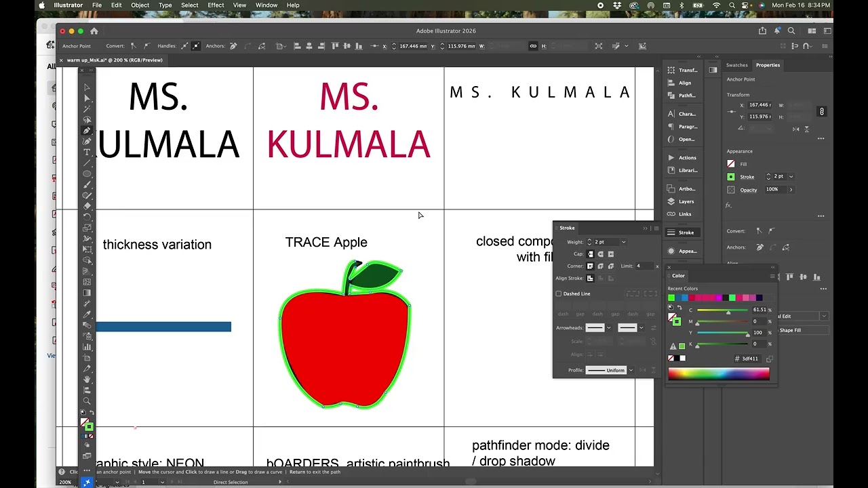Select the Type tool
Image resolution: width=868 pixels, height=488 pixels.
[x=87, y=152]
